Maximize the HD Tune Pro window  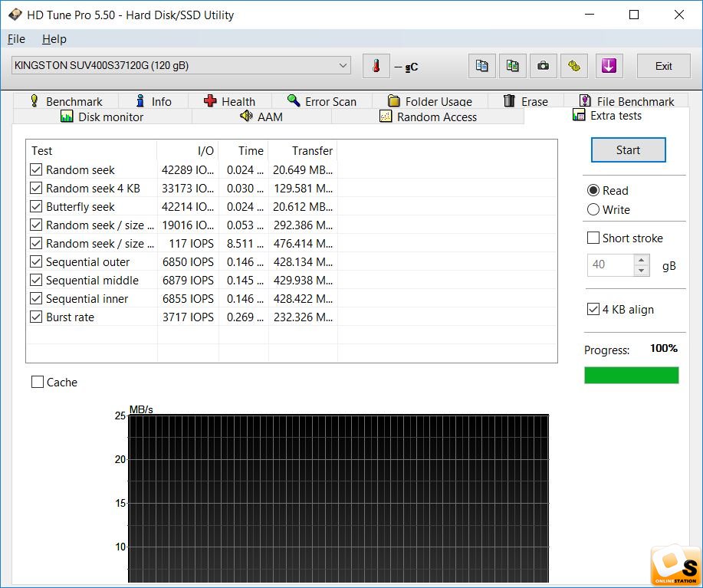tap(634, 15)
